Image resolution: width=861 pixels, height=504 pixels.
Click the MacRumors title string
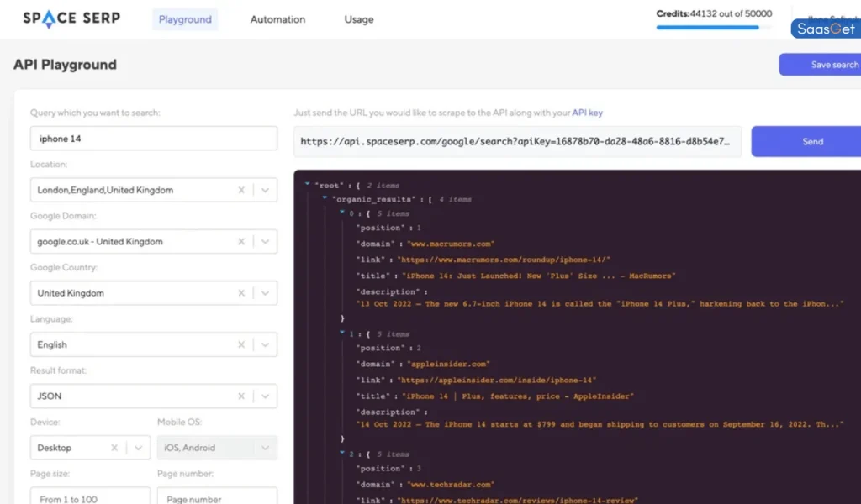point(539,276)
